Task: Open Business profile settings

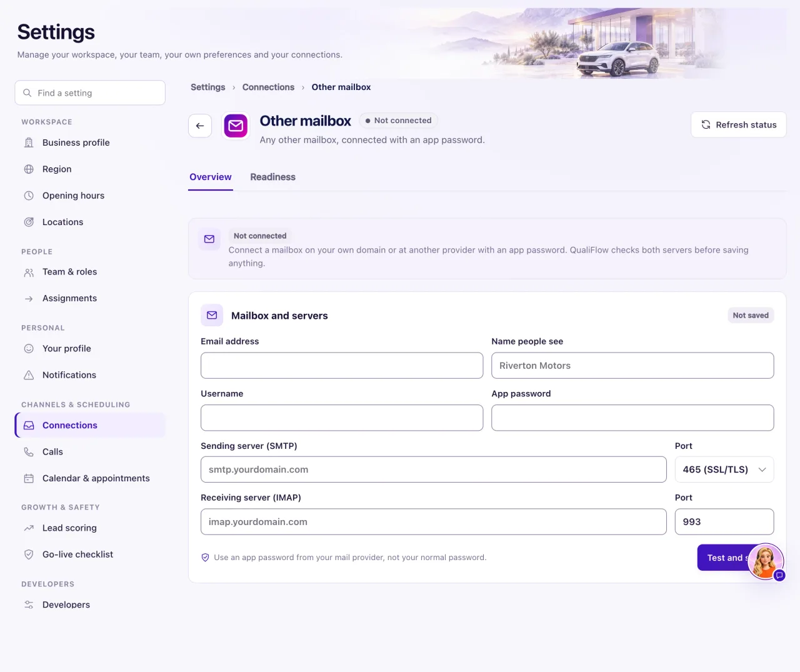Action: click(90, 143)
